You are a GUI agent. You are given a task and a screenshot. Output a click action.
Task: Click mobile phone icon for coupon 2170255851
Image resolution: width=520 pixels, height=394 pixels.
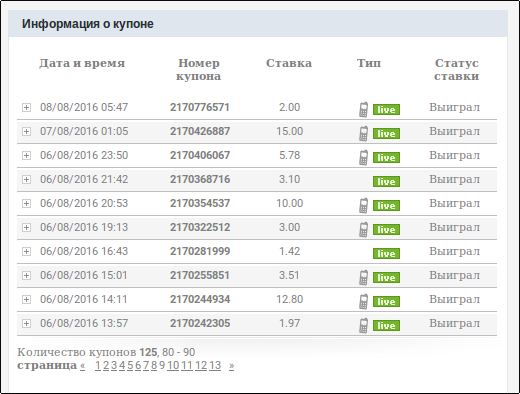pos(364,277)
